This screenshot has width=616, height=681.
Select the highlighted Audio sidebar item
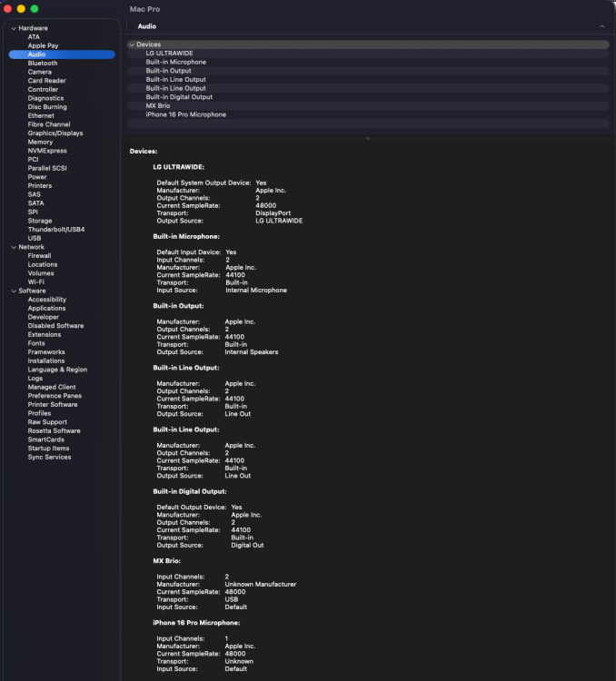coord(62,54)
